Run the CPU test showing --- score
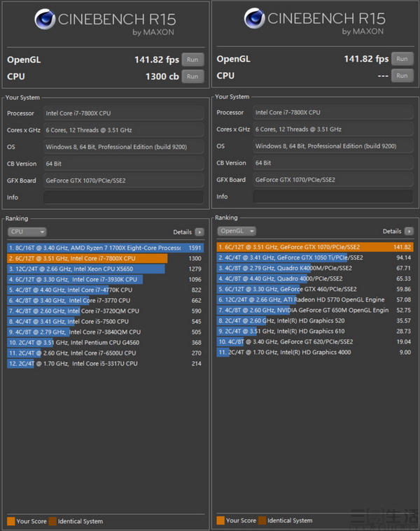This screenshot has height=531, width=420. pos(402,76)
